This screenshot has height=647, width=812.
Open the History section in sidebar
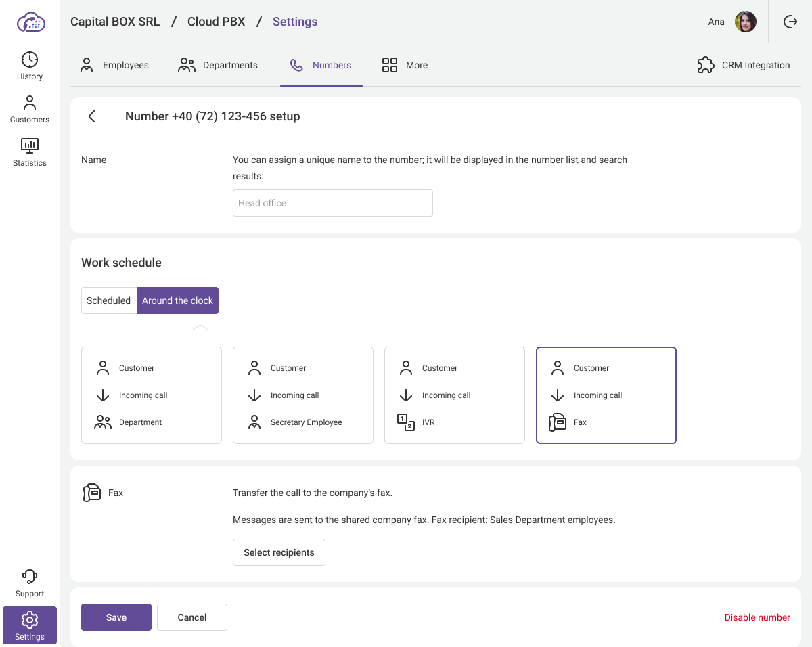coord(30,66)
